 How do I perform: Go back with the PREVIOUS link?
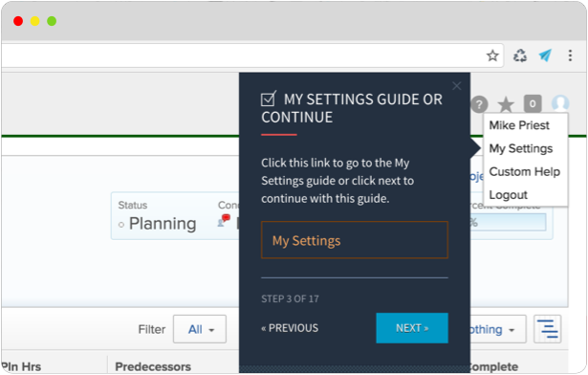pyautogui.click(x=290, y=328)
